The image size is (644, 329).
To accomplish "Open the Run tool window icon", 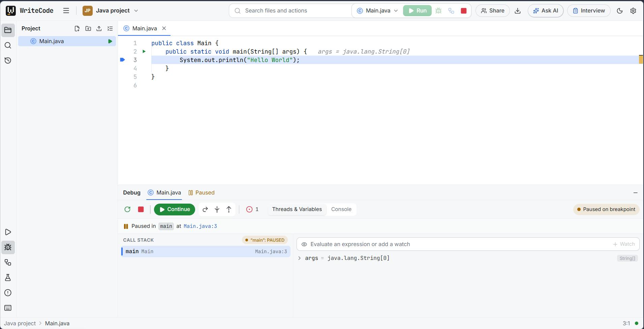I will (x=8, y=232).
